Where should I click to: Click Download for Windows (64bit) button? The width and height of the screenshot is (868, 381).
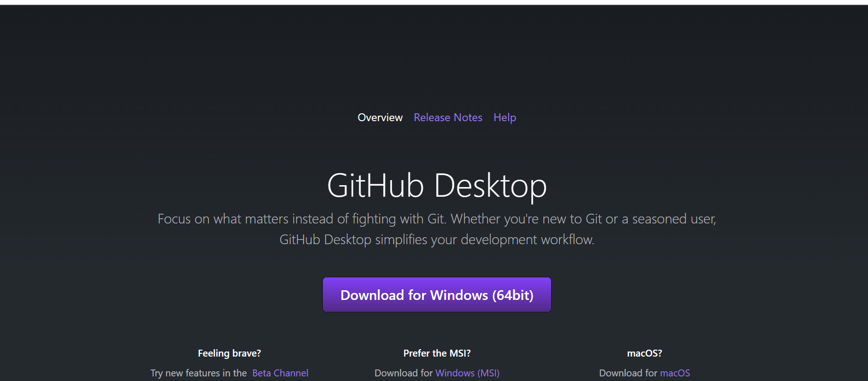tap(437, 295)
